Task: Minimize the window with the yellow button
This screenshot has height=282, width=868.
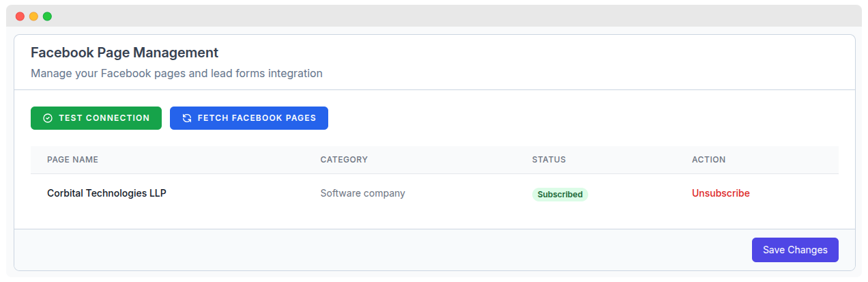Action: click(x=33, y=16)
